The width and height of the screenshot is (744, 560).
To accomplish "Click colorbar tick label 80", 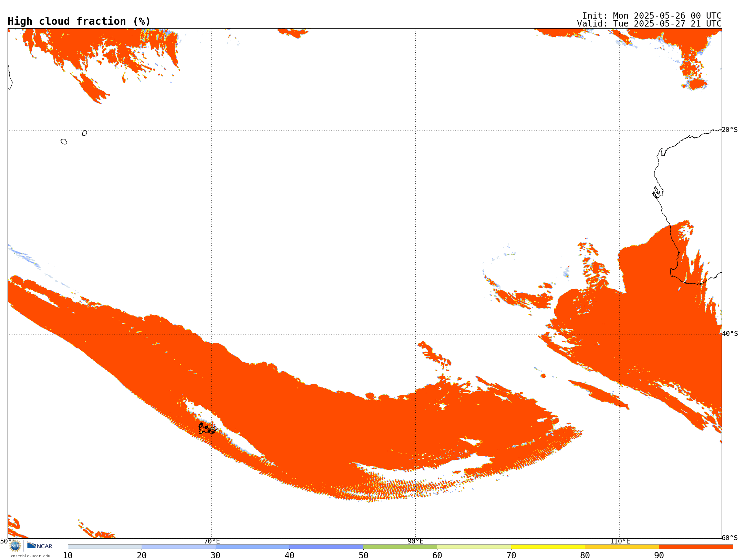I will [585, 556].
